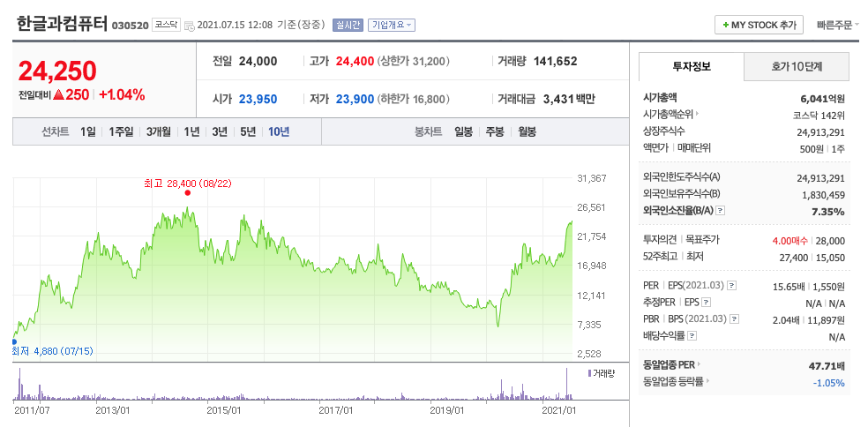Click the 시가 23,950 value

258,100
